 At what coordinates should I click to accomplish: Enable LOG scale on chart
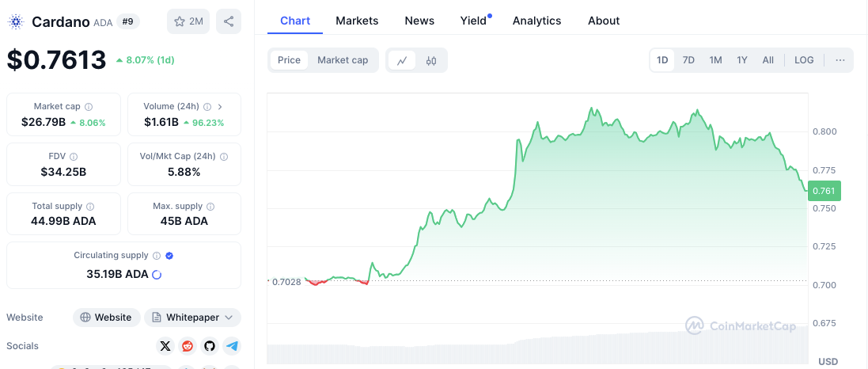coord(804,60)
